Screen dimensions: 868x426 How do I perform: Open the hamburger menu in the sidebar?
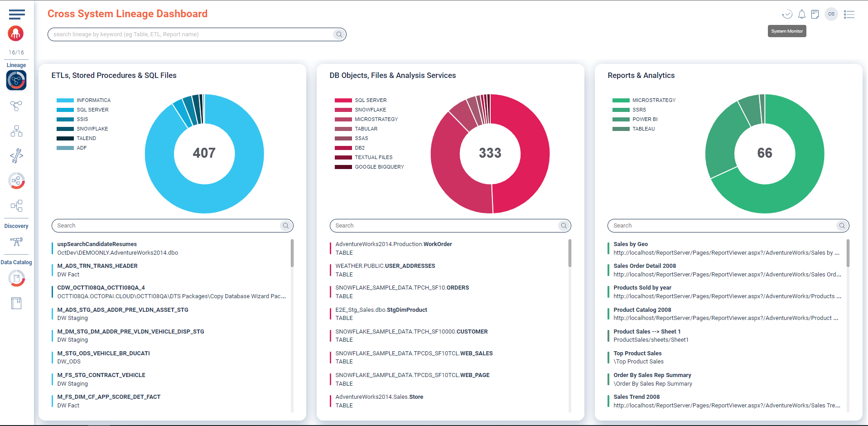point(17,15)
